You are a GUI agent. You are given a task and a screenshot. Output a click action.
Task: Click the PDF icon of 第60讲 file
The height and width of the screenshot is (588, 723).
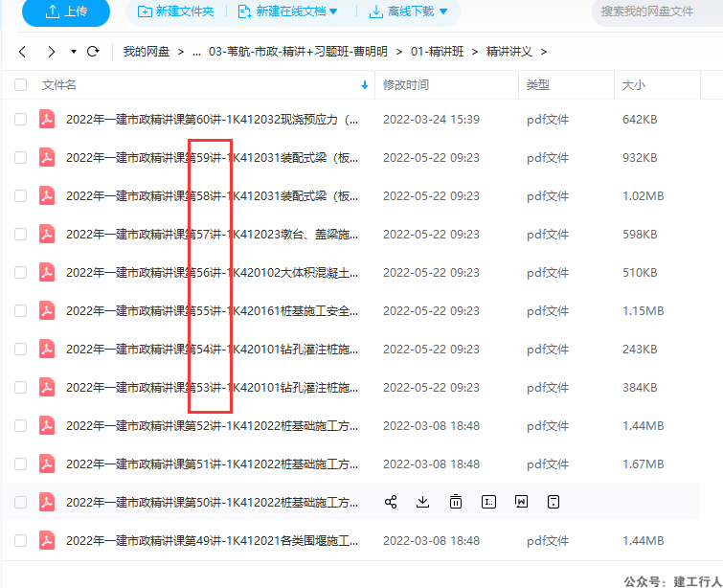tap(47, 119)
